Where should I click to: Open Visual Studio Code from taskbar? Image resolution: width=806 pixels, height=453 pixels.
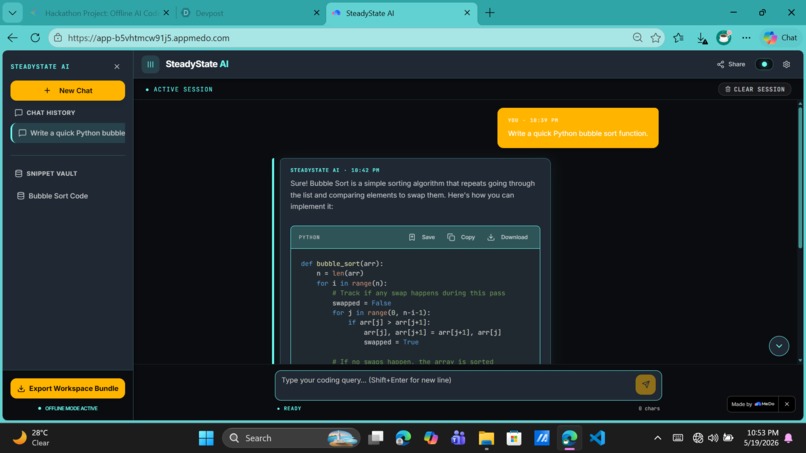coord(597,438)
